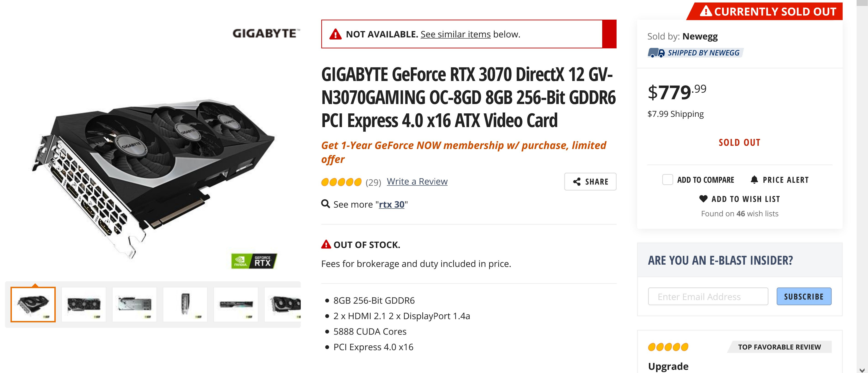Click the search magnifier icon beside See more
Screen dimensions: 868x373
click(x=325, y=204)
